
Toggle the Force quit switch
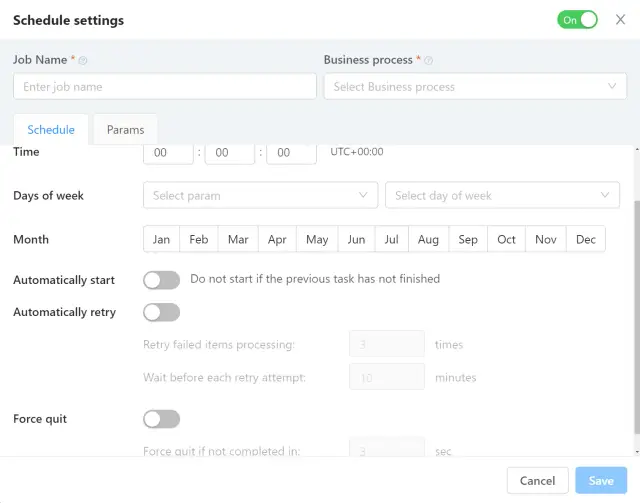162,419
